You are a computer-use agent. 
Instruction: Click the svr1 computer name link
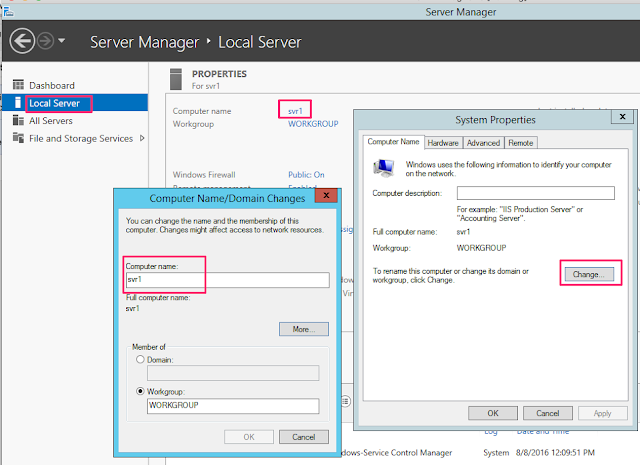click(x=295, y=111)
